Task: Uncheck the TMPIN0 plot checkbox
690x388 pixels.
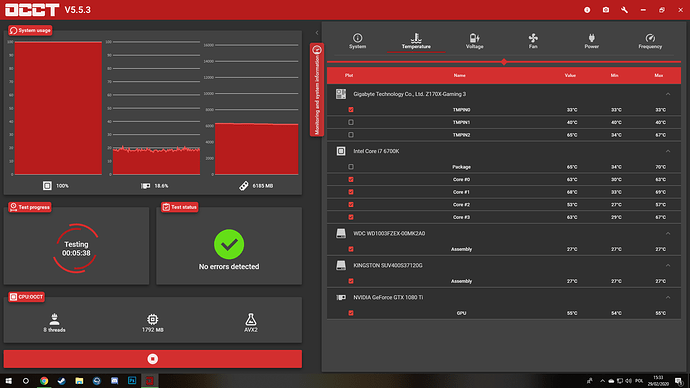Action: 351,110
